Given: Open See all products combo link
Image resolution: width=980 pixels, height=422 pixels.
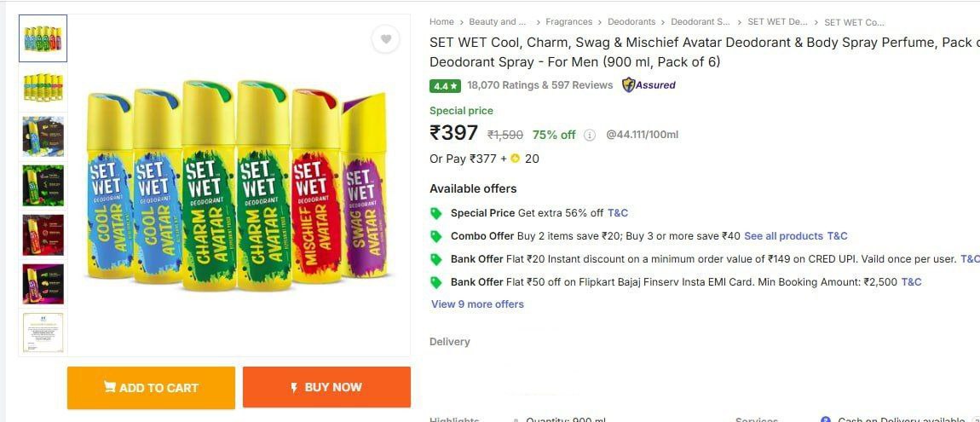Looking at the screenshot, I should 783,236.
